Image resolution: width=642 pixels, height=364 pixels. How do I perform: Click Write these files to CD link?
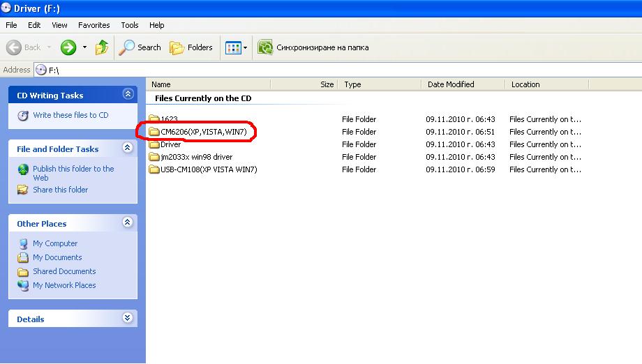pos(71,115)
